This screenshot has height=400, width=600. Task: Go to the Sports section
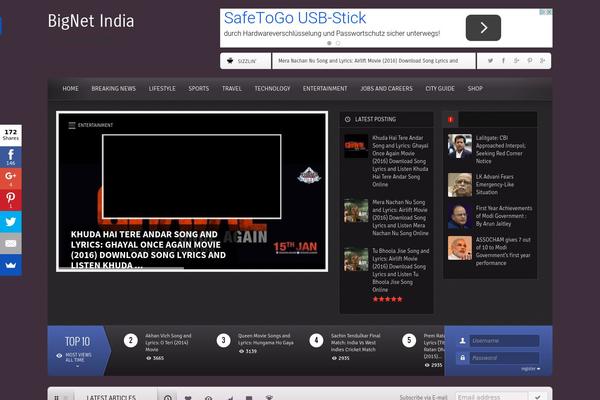(x=199, y=88)
